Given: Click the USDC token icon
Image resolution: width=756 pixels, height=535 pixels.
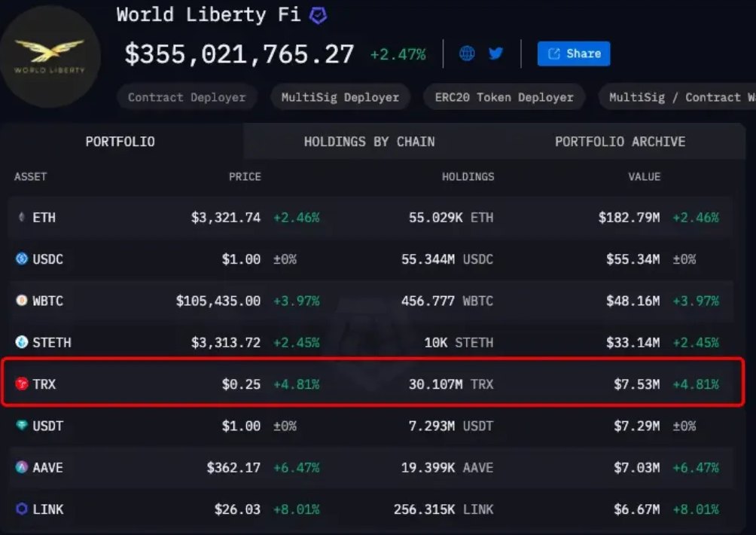Looking at the screenshot, I should tap(22, 259).
